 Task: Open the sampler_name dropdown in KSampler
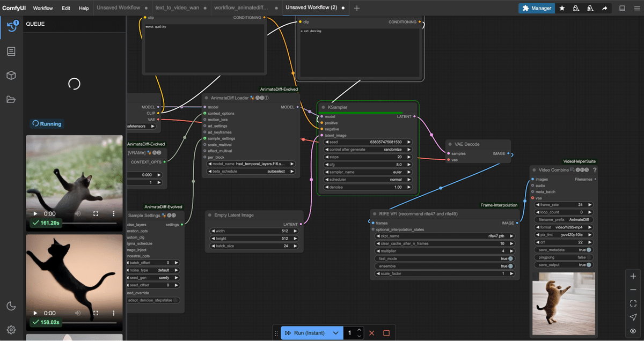[x=368, y=172]
